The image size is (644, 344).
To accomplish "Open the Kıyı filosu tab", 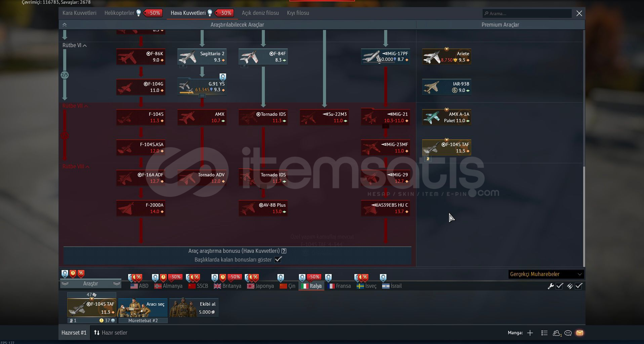I will point(298,13).
